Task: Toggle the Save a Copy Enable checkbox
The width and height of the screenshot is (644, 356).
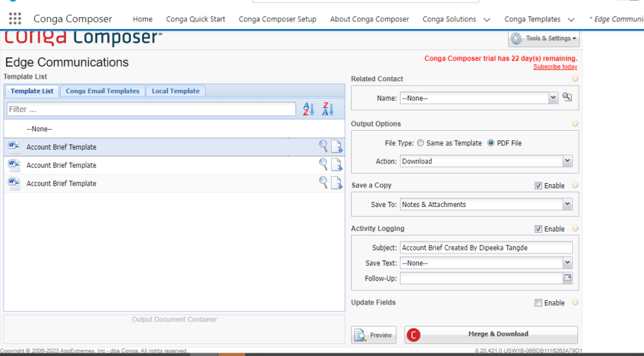Action: [538, 186]
